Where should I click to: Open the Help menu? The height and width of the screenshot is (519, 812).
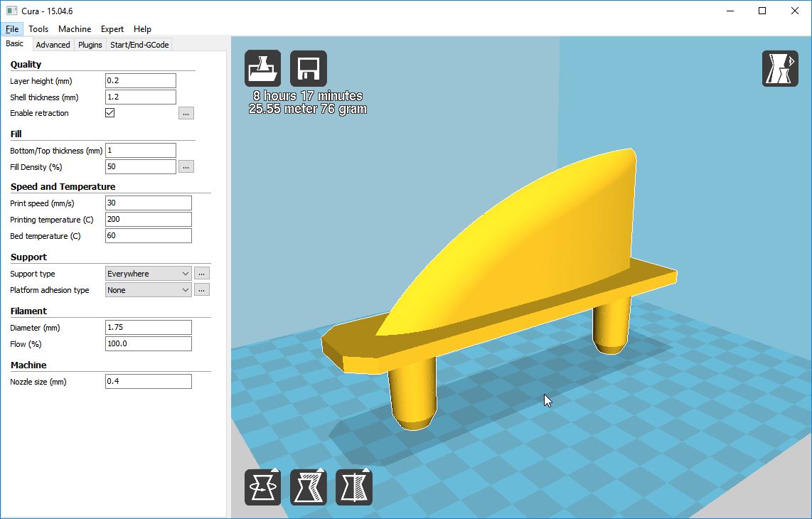[x=142, y=29]
